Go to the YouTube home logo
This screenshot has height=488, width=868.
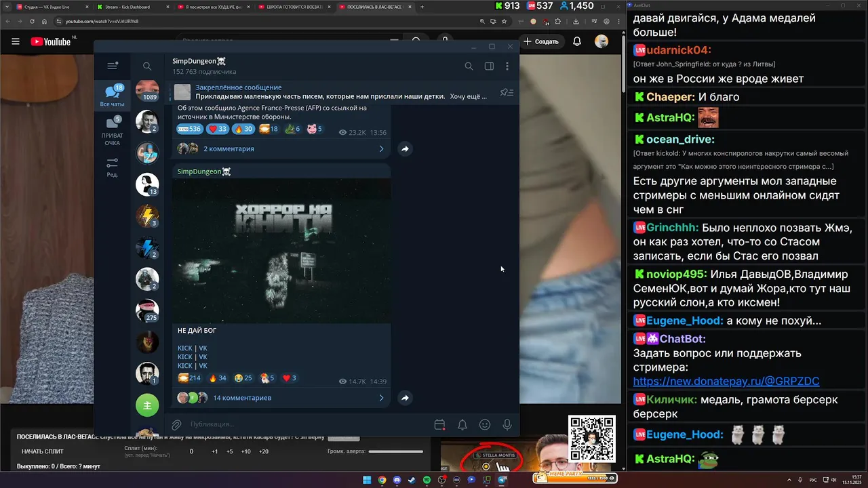pos(51,41)
